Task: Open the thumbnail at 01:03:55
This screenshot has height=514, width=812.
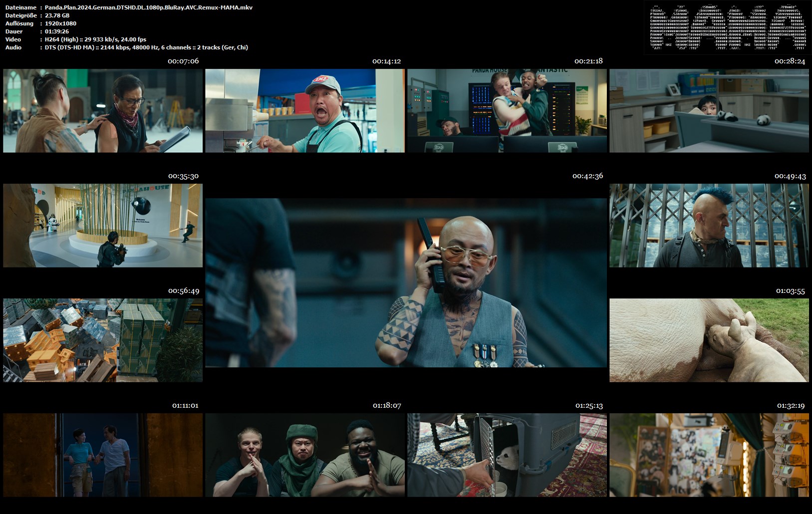Action: [x=709, y=340]
